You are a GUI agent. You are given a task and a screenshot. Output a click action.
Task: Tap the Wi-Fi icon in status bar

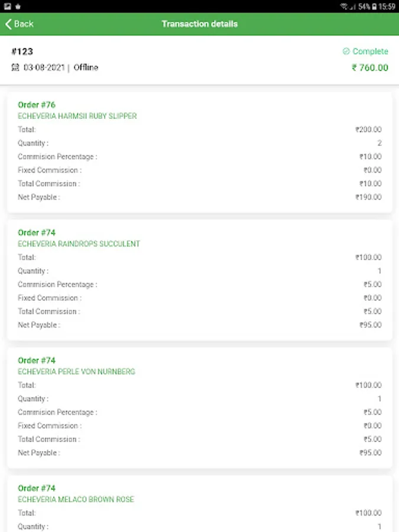click(343, 6)
